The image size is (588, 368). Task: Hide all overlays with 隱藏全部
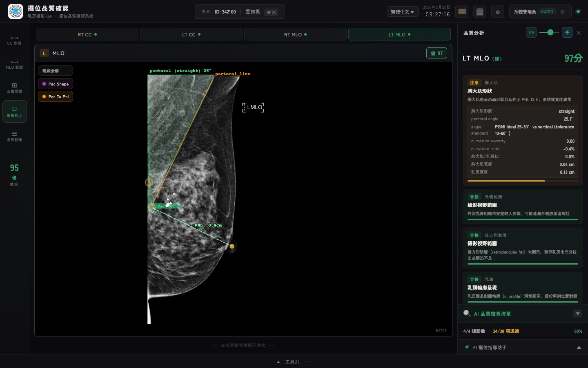(56, 71)
